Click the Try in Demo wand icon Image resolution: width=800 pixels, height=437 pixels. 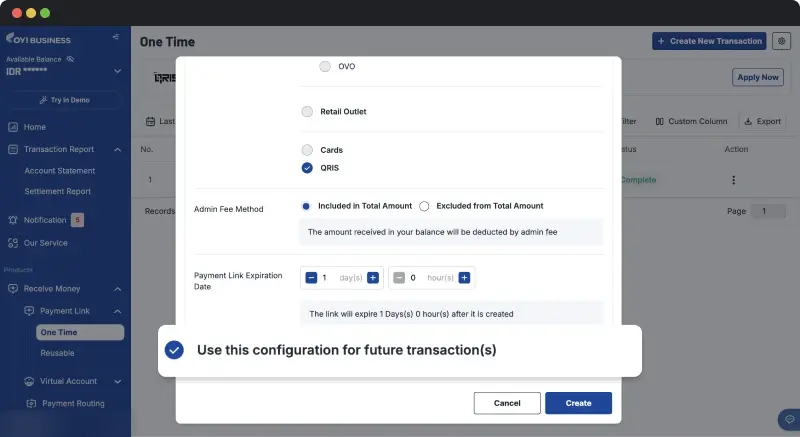pos(43,100)
